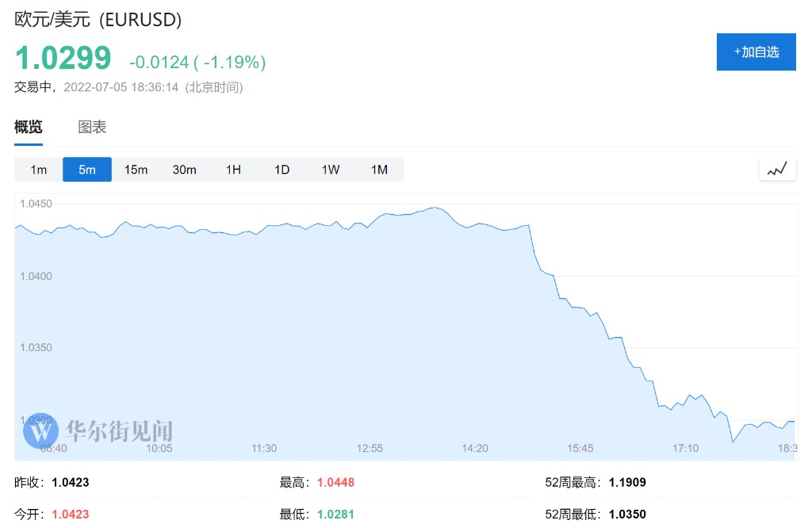Click the 12:55 time axis label
The width and height of the screenshot is (812, 528).
click(370, 449)
